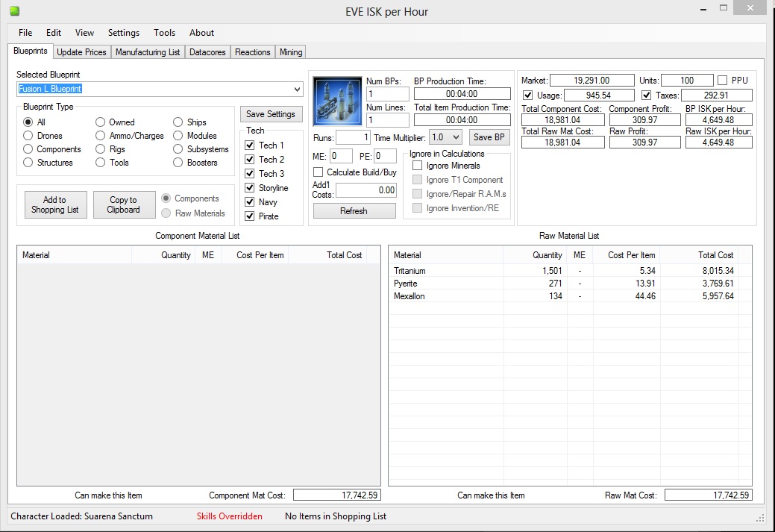
Task: Enable the PPU checkbox
Action: pos(723,80)
